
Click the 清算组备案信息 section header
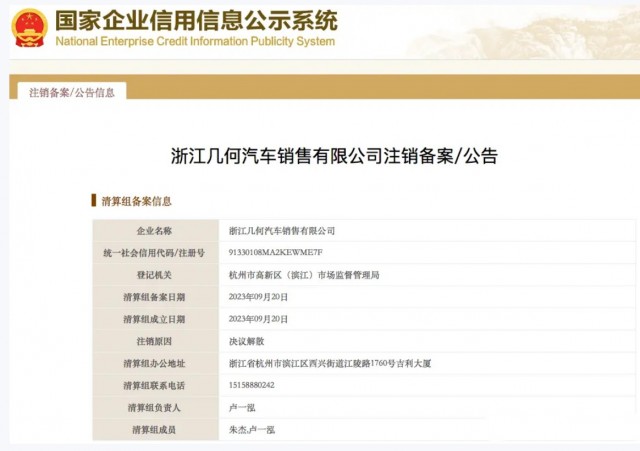[136, 201]
